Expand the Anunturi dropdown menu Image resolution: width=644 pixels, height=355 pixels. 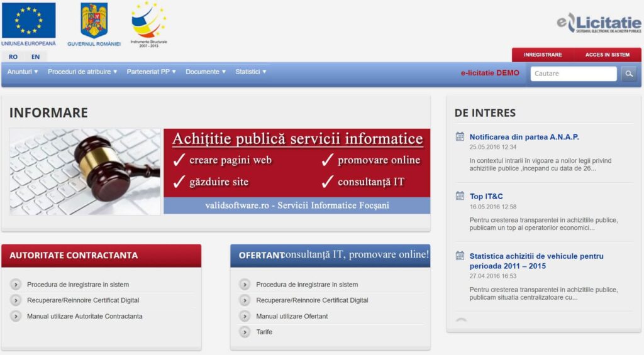pos(23,72)
